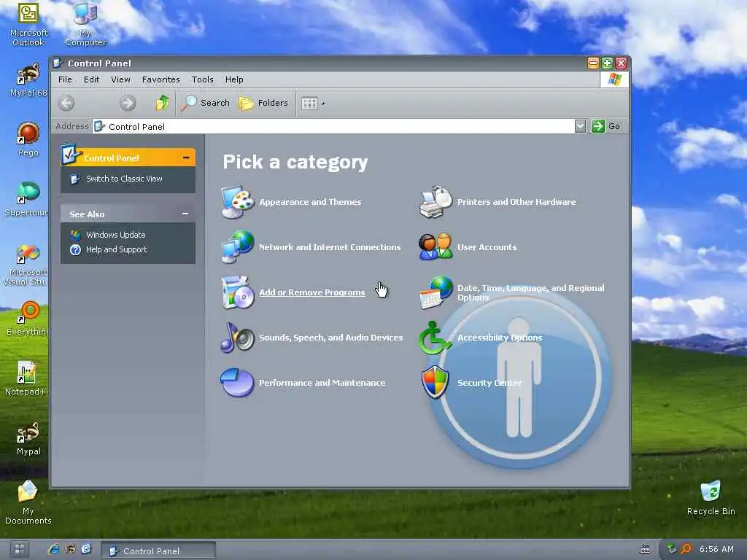Click Control Panel taskbar button
Viewport: 747px width, 560px height.
point(158,550)
